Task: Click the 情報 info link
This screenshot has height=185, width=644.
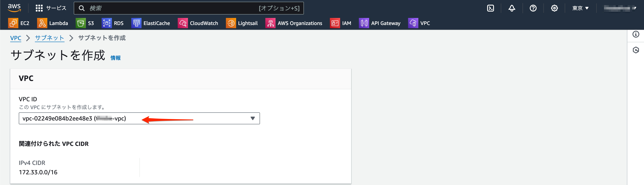Action: click(116, 58)
